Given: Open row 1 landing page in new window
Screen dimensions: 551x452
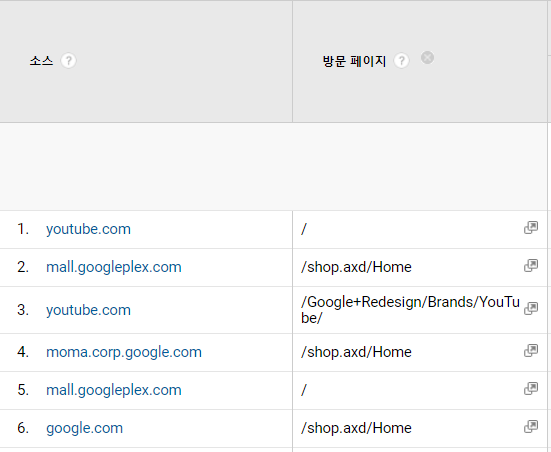Looking at the screenshot, I should click(x=531, y=227).
